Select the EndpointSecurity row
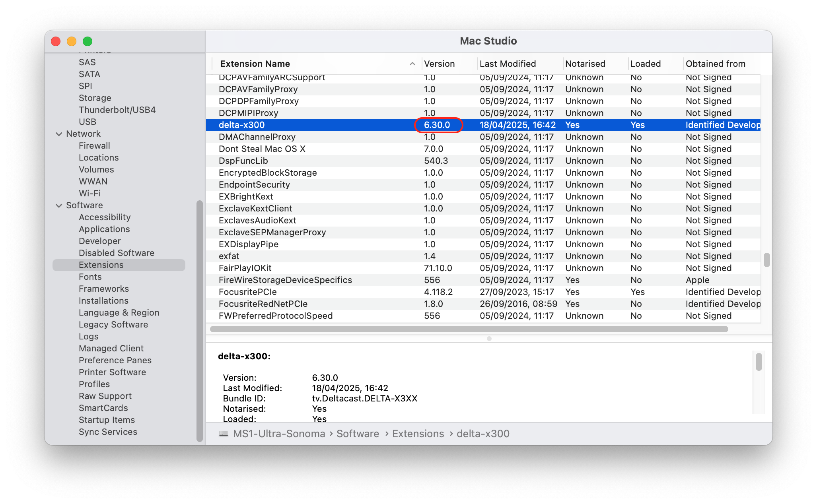The image size is (817, 504). [x=483, y=185]
